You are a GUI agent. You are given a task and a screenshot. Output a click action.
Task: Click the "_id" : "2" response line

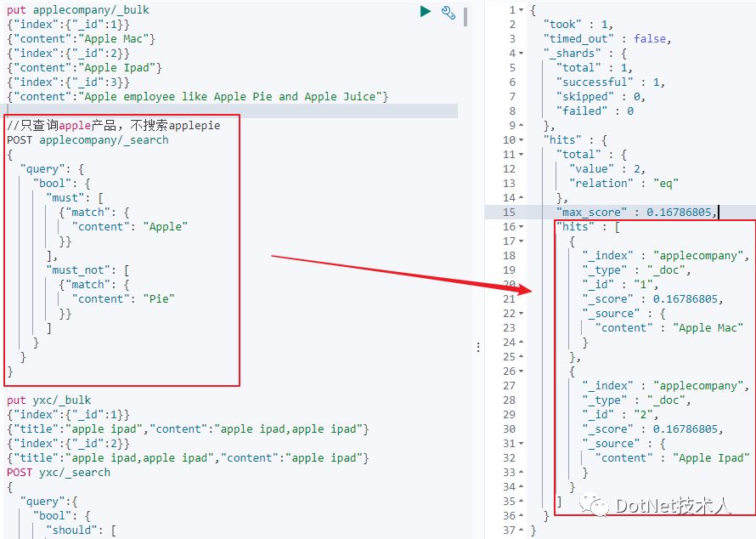(620, 415)
